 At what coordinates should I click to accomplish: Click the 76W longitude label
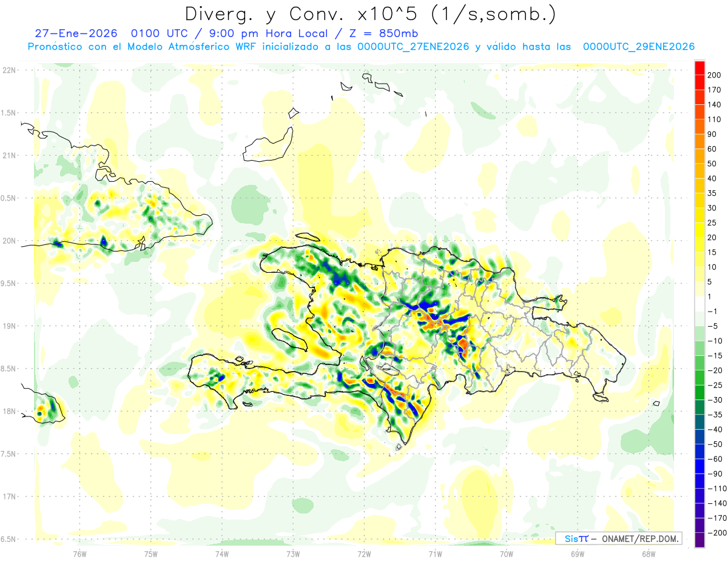(79, 554)
